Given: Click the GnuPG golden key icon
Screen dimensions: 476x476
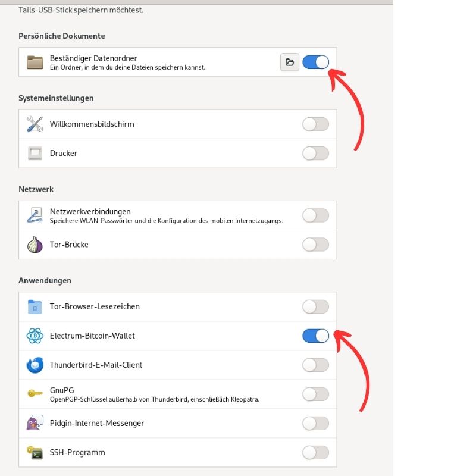Looking at the screenshot, I should point(35,394).
